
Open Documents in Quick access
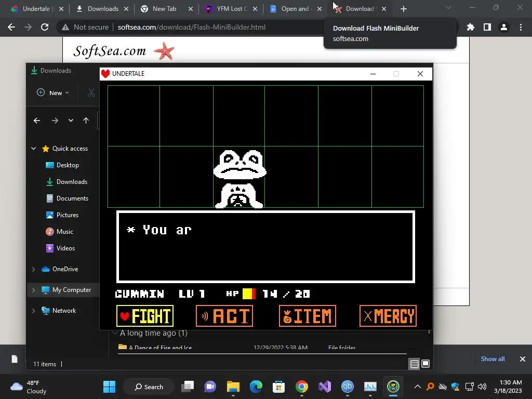click(x=67, y=198)
